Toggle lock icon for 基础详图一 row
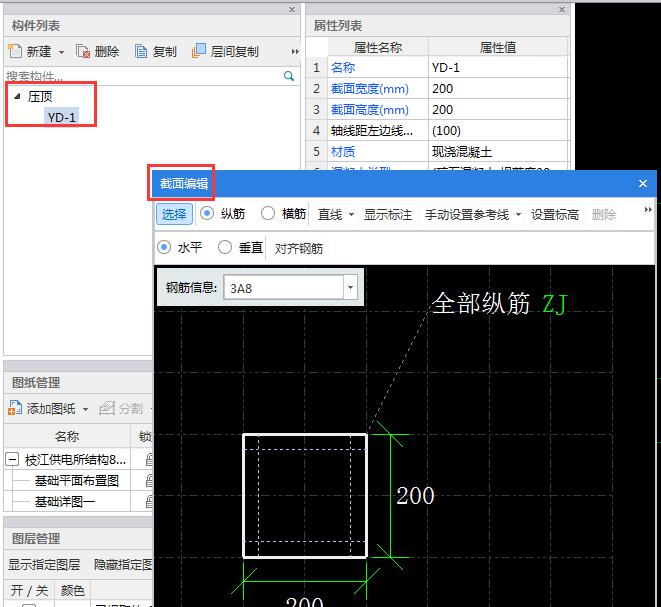The width and height of the screenshot is (661, 607). (149, 502)
